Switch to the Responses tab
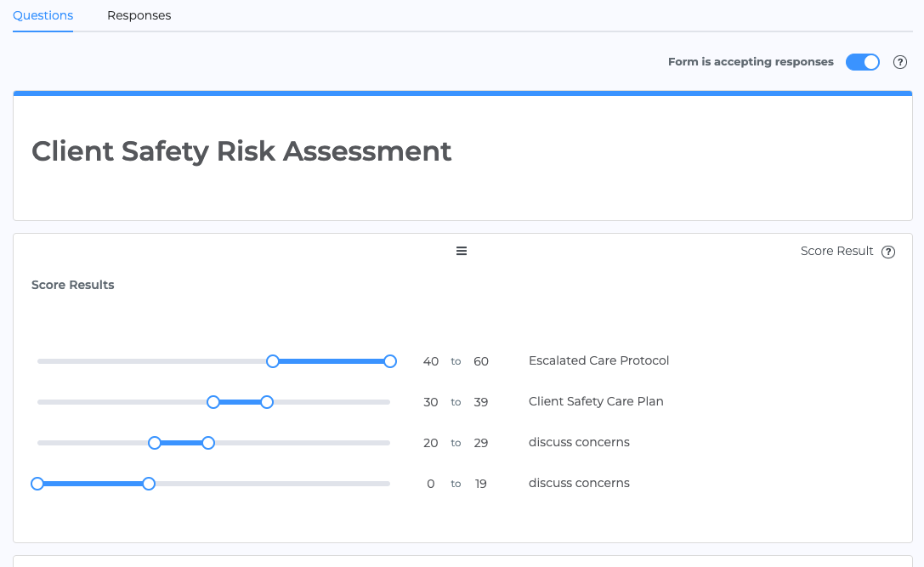This screenshot has height=567, width=924. (139, 15)
